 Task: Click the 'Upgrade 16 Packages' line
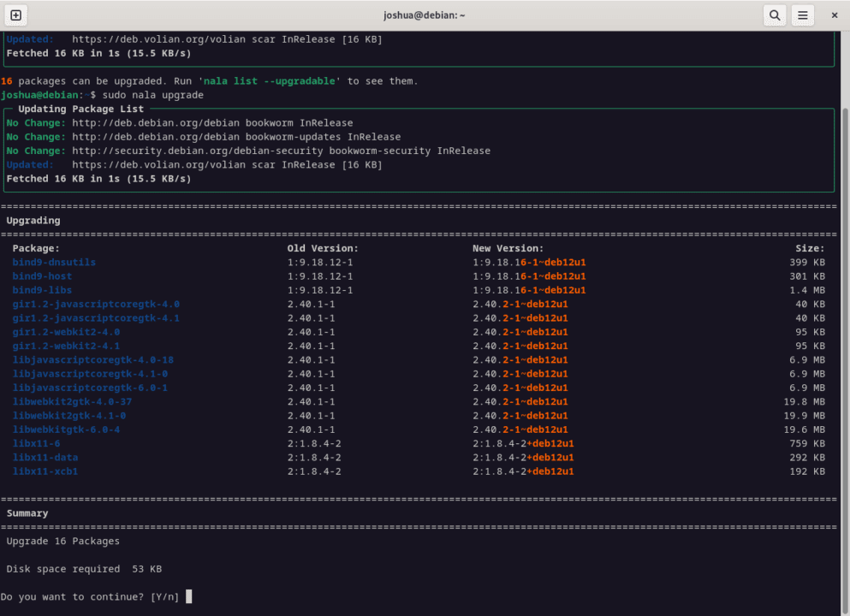click(61, 541)
